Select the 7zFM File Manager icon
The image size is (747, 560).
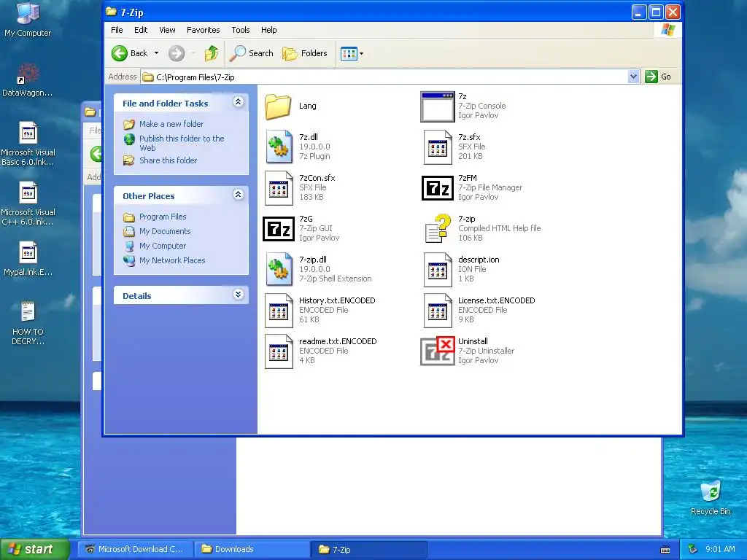438,187
